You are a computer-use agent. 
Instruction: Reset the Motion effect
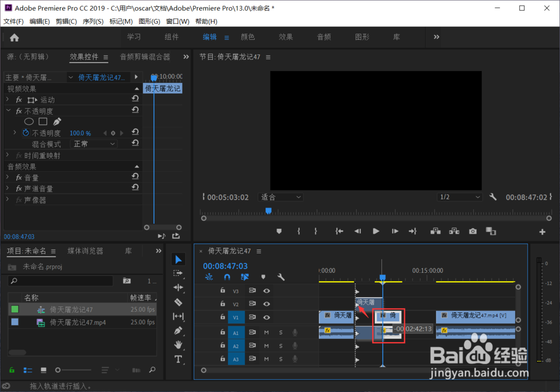pyautogui.click(x=135, y=99)
